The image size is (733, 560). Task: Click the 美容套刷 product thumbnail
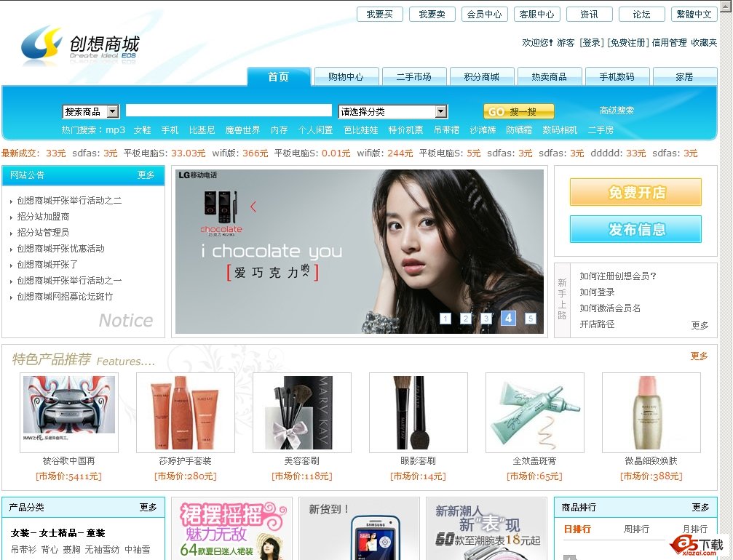(x=302, y=412)
